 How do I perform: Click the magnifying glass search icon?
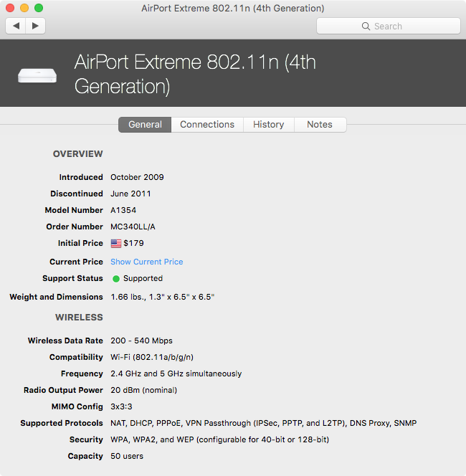[x=366, y=27]
